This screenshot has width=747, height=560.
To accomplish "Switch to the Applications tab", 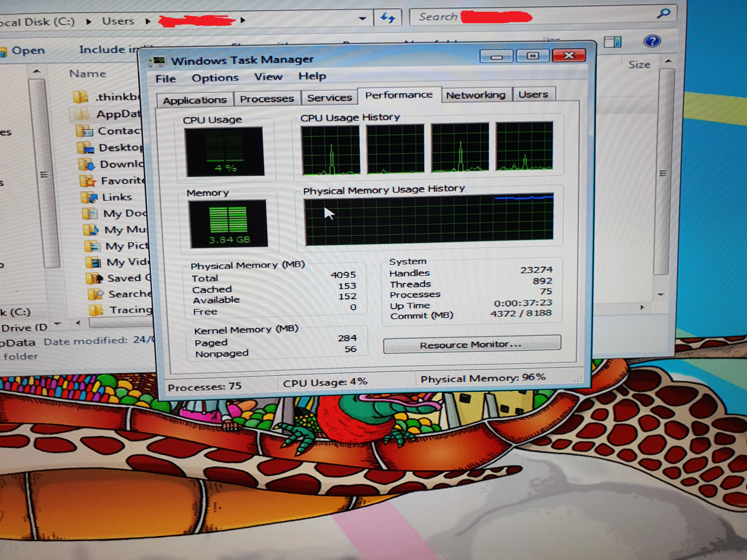I will (x=195, y=100).
